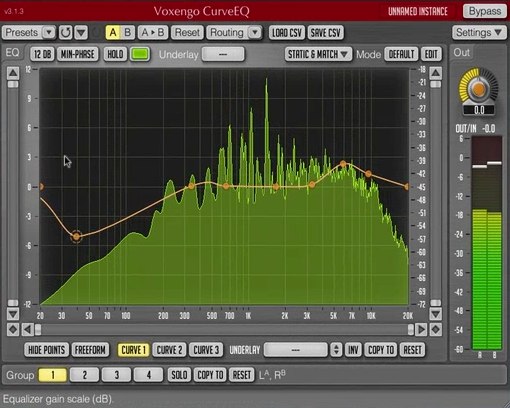Toggle the Bypass button
The width and height of the screenshot is (510, 408).
(485, 11)
